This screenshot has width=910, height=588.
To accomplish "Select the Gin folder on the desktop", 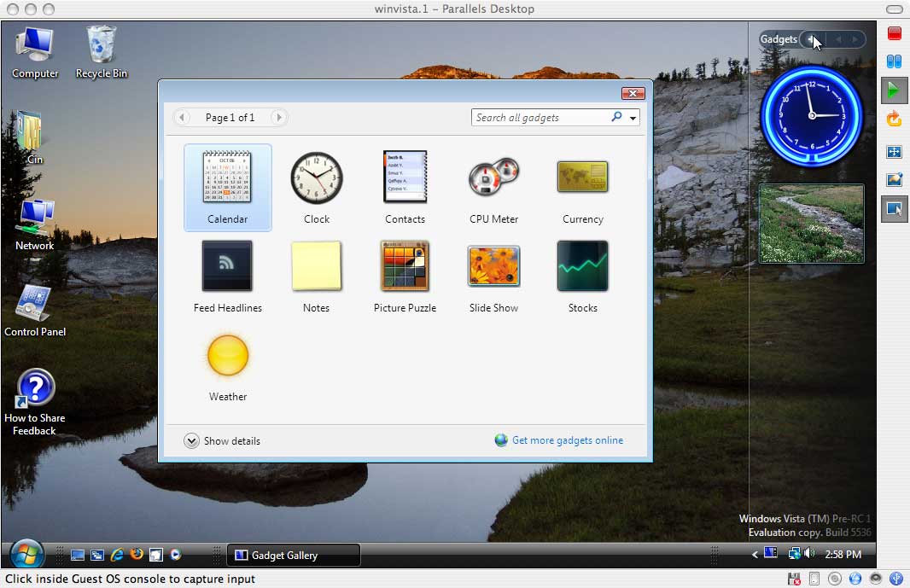I will click(x=32, y=138).
